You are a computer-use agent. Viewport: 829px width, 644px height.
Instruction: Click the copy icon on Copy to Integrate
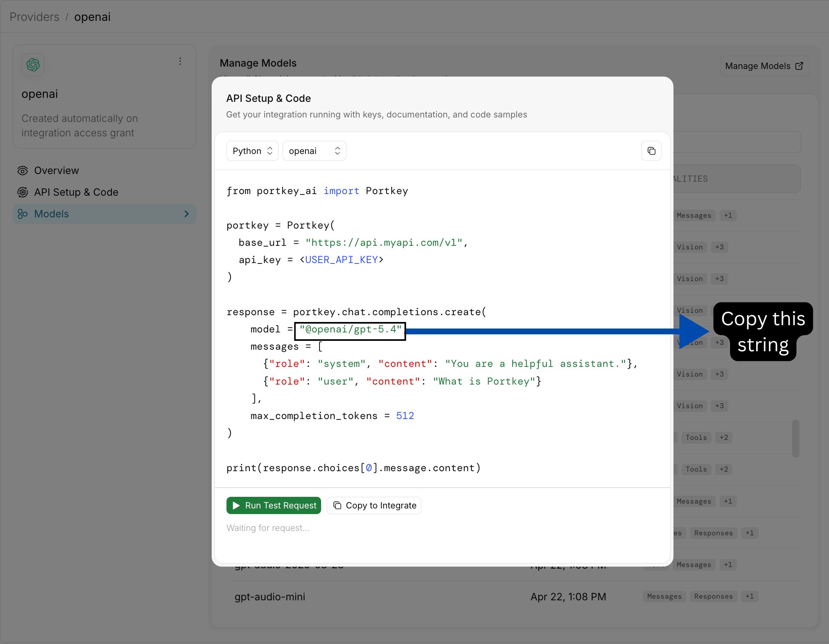[x=338, y=505]
